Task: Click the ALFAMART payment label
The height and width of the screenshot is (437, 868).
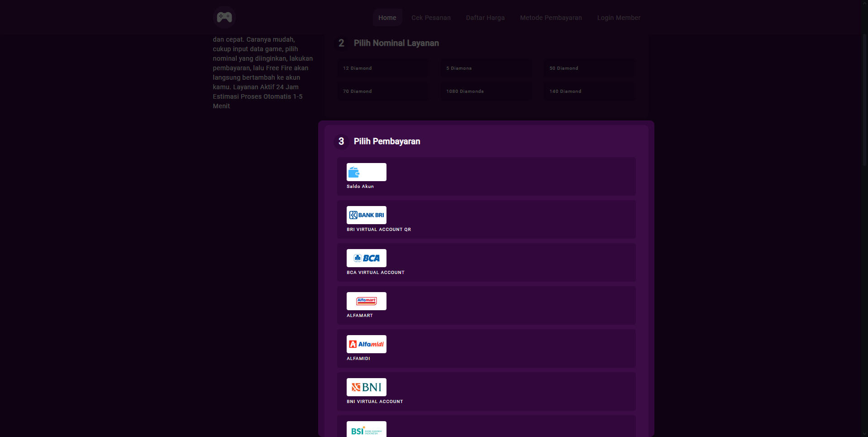Action: (360, 316)
